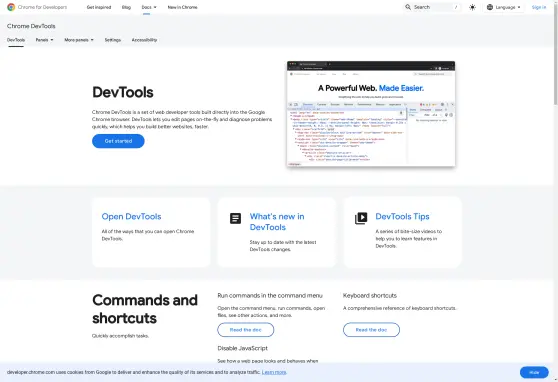
Task: Click Run commands in the command menu heading
Action: click(270, 295)
